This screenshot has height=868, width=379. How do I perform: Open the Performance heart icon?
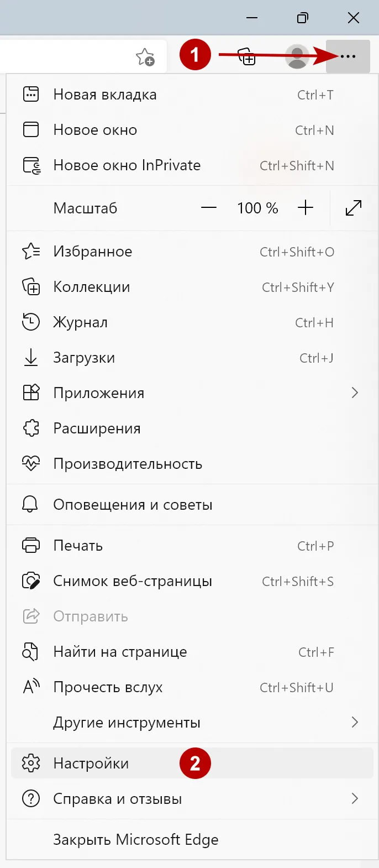click(31, 464)
